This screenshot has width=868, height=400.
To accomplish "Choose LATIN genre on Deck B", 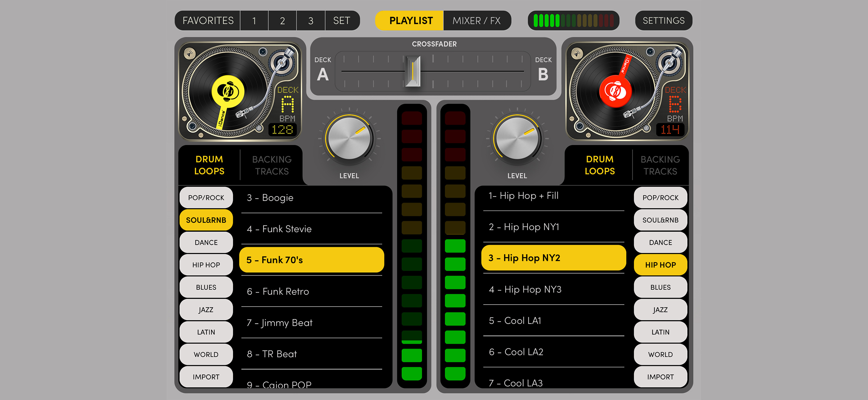I will coord(660,332).
